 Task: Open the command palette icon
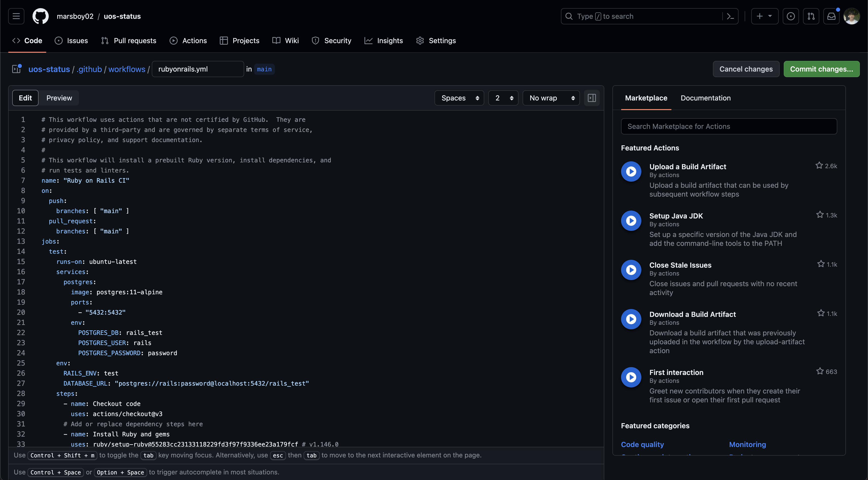[x=730, y=16]
